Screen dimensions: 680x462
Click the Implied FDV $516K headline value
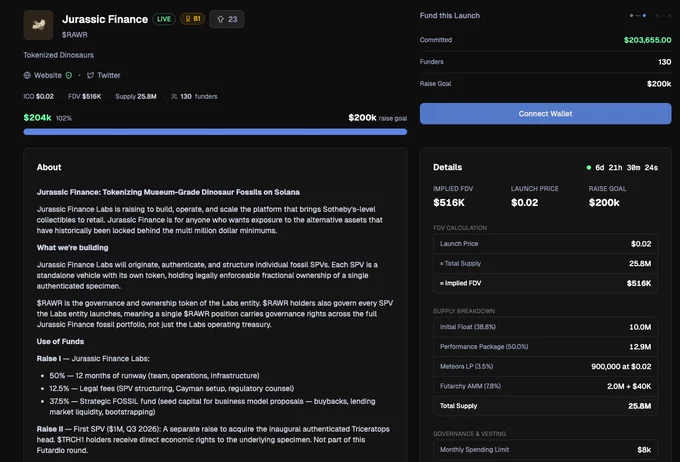(x=449, y=203)
